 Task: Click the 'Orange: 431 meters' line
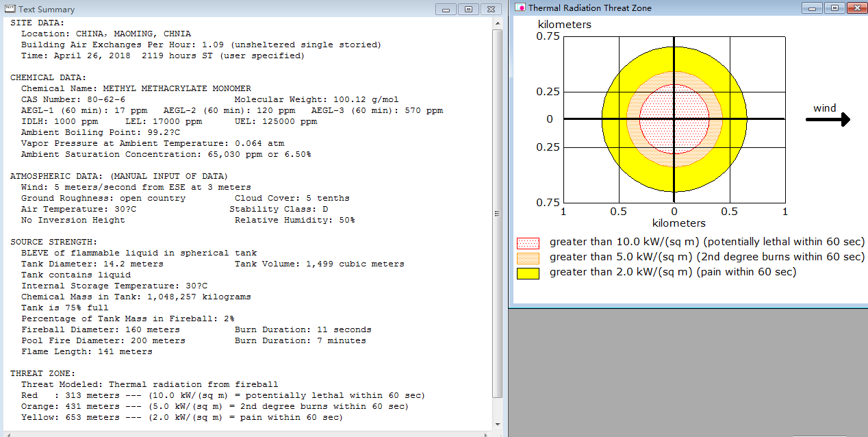pyautogui.click(x=215, y=406)
